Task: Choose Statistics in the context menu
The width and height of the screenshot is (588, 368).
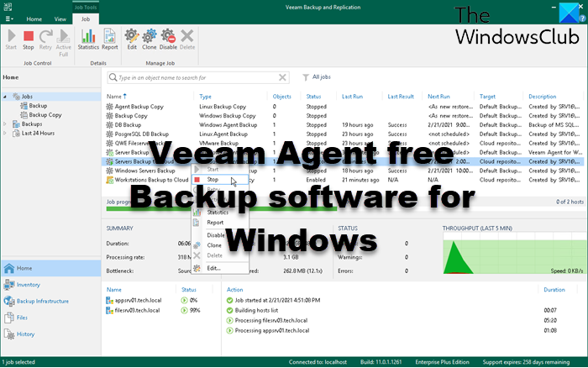Action: click(x=220, y=213)
